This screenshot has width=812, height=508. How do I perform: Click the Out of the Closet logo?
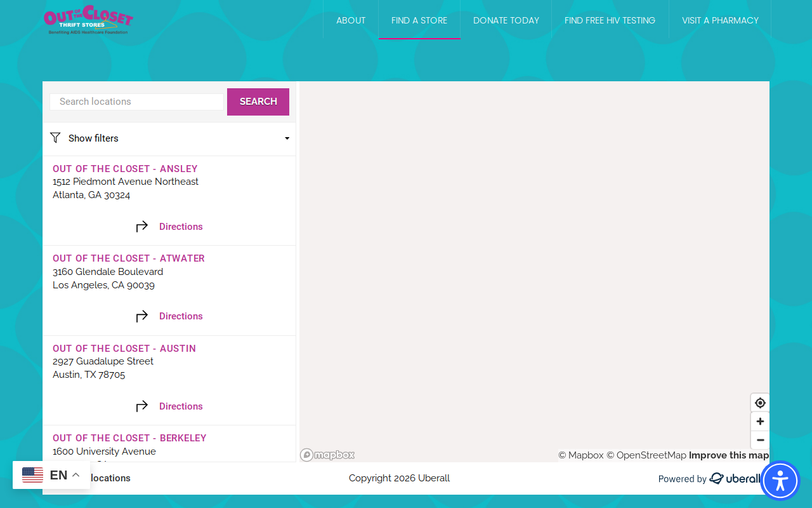(x=88, y=20)
